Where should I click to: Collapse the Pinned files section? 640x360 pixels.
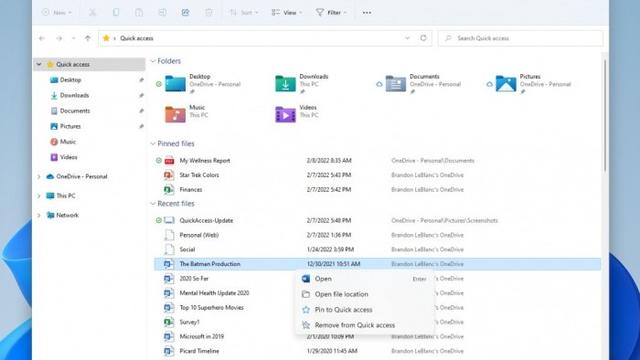pyautogui.click(x=153, y=144)
